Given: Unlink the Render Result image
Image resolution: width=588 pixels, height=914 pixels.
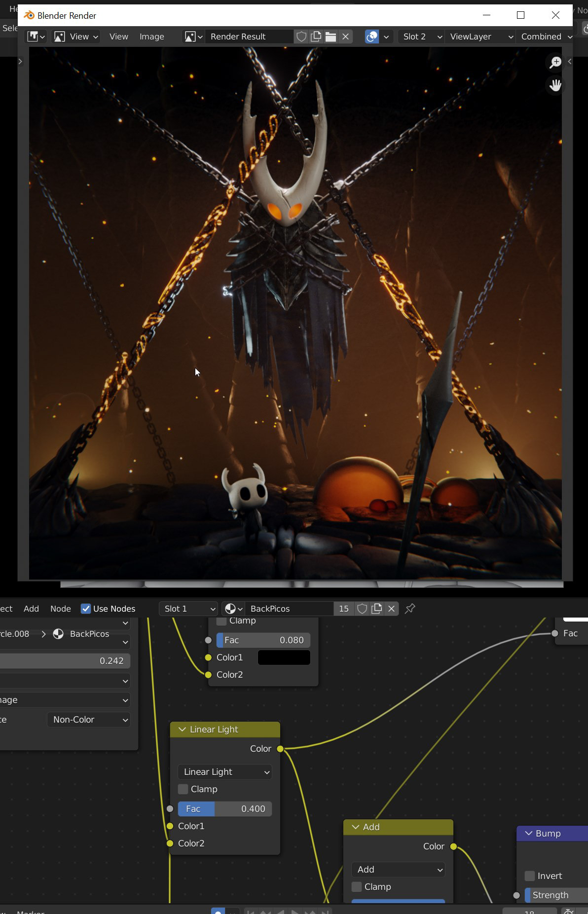Looking at the screenshot, I should pyautogui.click(x=345, y=37).
